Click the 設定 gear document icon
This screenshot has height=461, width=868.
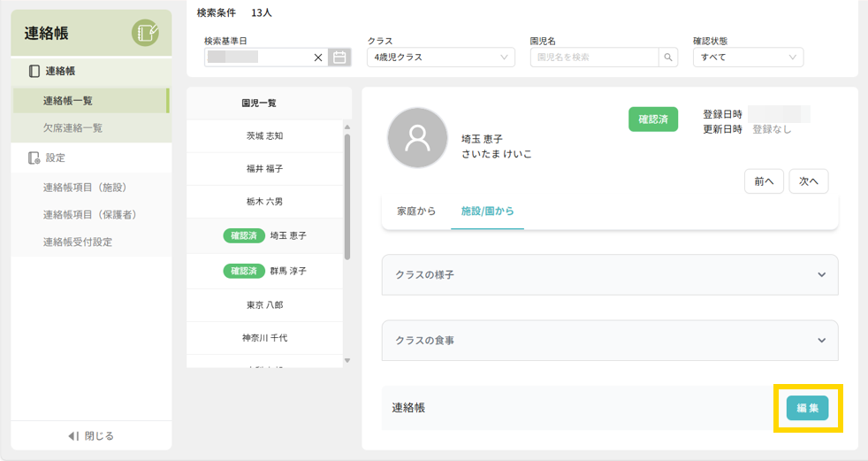(x=34, y=158)
